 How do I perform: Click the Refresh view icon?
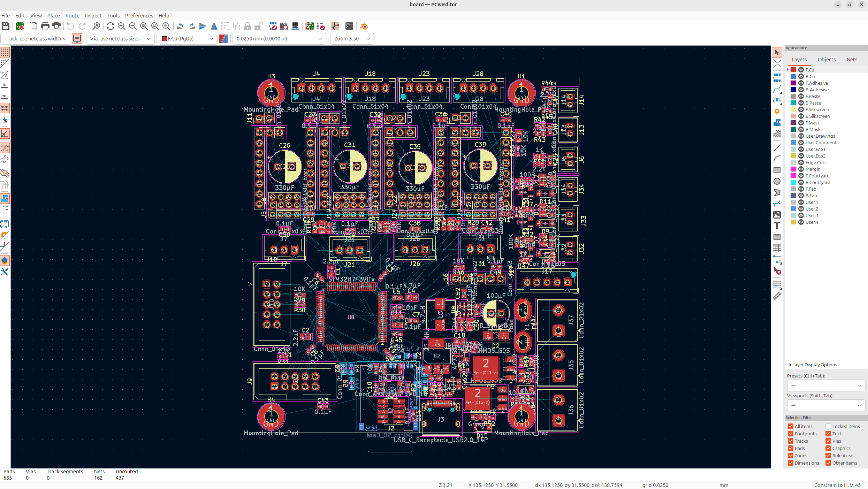pos(111,26)
